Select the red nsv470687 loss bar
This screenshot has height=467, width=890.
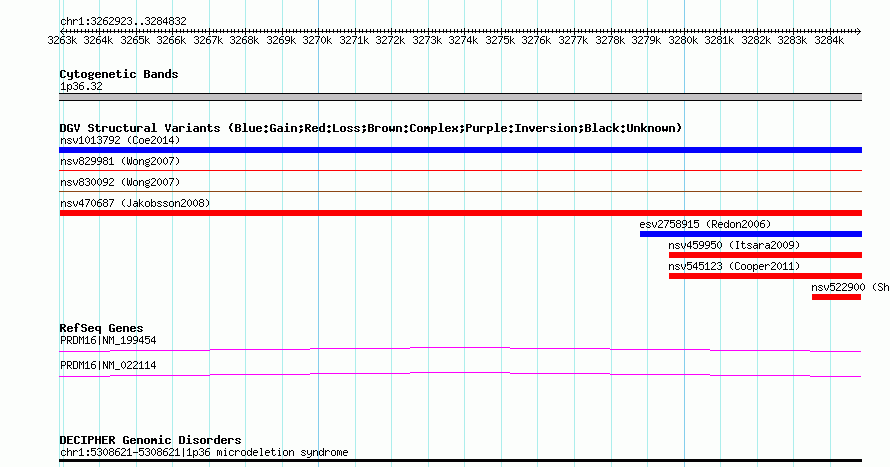(460, 213)
